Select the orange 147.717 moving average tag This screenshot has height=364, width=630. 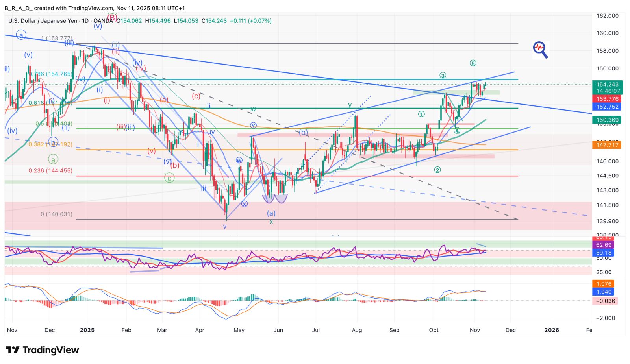coord(606,145)
